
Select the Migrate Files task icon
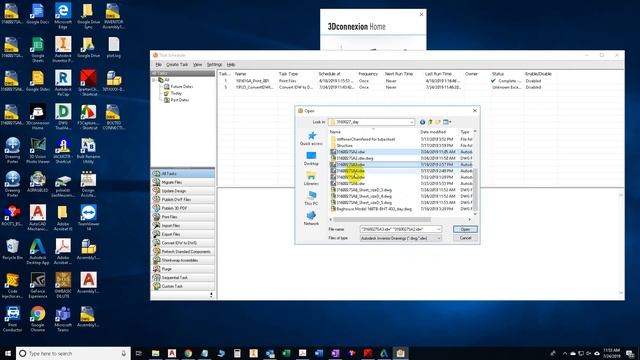(156, 182)
